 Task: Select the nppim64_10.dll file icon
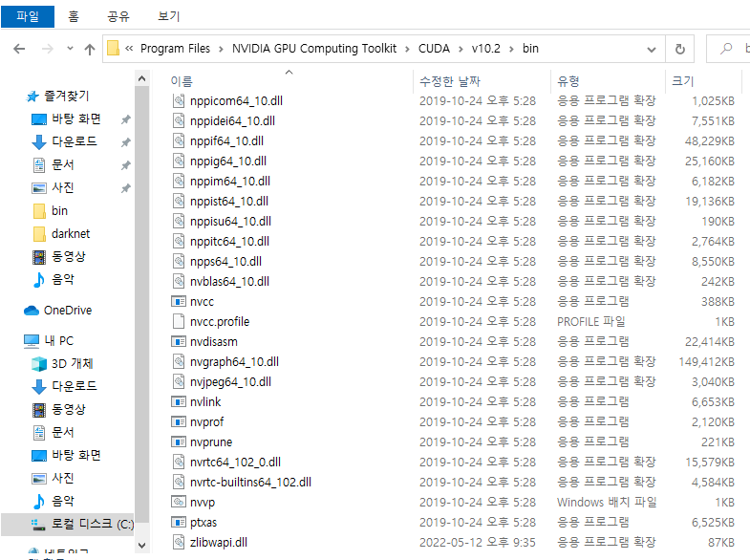pos(179,182)
